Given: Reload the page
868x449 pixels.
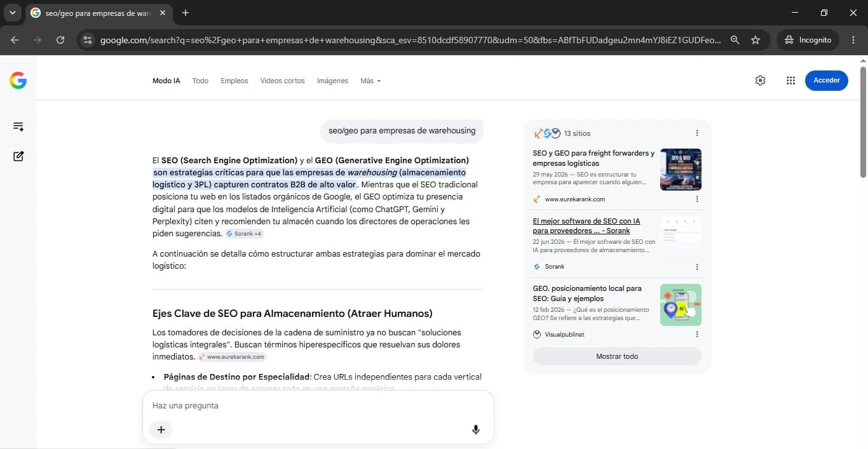Looking at the screenshot, I should click(60, 40).
